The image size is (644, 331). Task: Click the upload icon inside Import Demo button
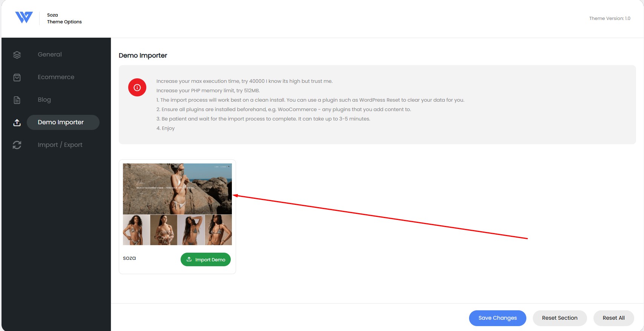pyautogui.click(x=189, y=259)
